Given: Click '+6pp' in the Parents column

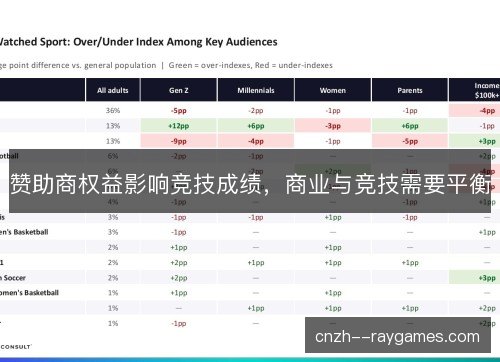Looking at the screenshot, I should pos(410,126).
